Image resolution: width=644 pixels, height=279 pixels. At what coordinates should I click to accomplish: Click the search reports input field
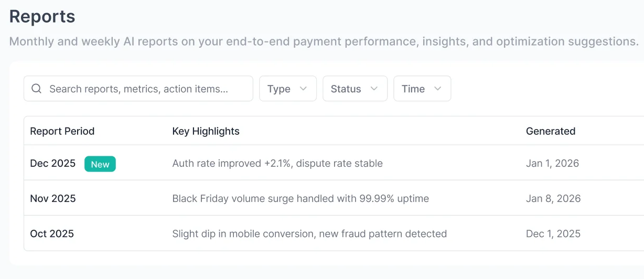coord(147,89)
